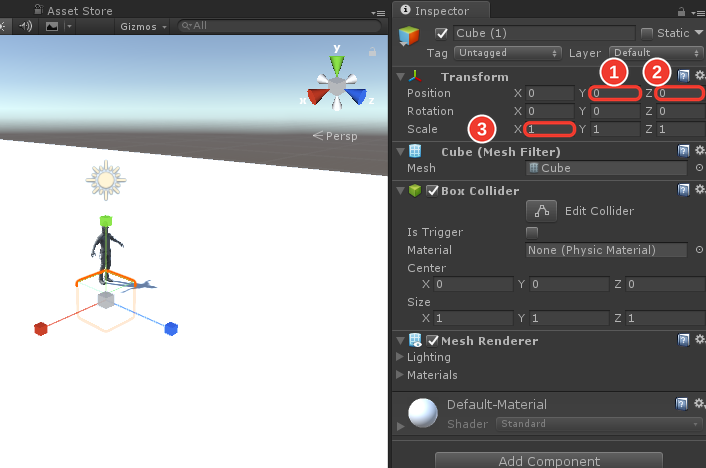The height and width of the screenshot is (468, 706).
Task: Click the blue Z scale handle
Action: (x=171, y=329)
